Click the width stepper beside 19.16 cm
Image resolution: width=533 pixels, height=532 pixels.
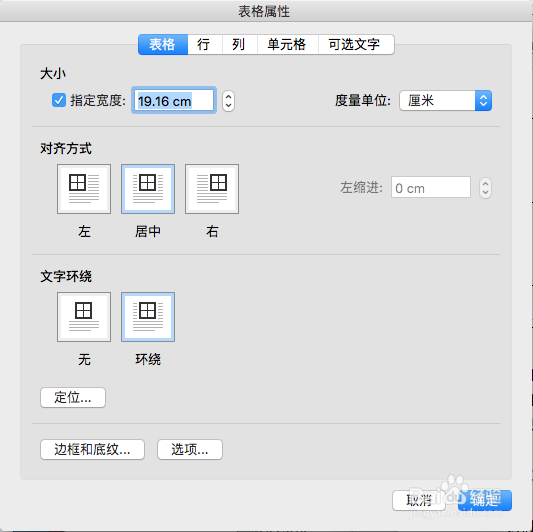coord(228,101)
